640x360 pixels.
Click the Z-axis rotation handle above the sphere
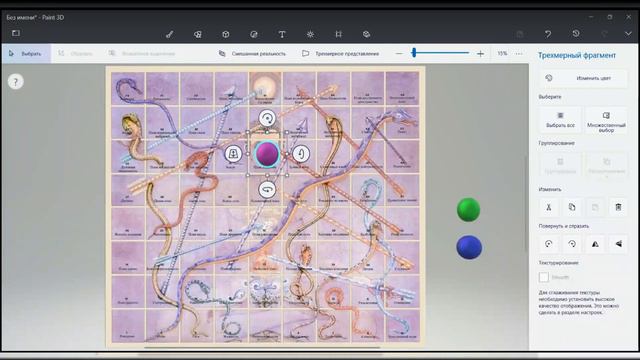[267, 118]
